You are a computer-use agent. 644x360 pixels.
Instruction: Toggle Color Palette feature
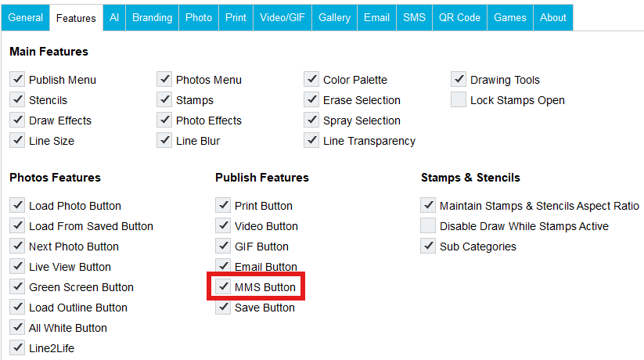coord(311,79)
